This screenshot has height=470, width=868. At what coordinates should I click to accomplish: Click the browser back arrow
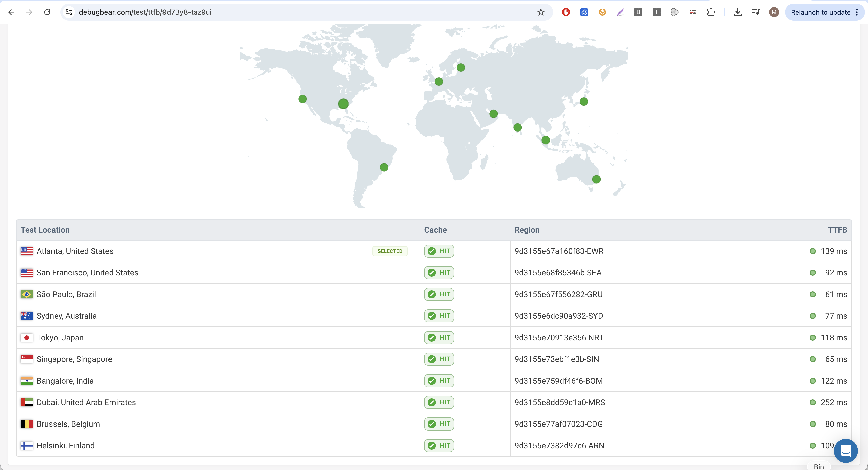pyautogui.click(x=11, y=12)
